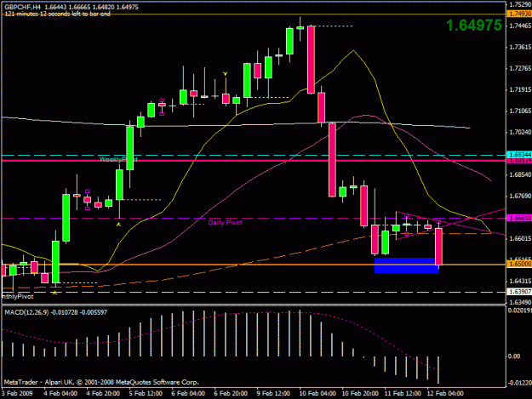
Task: Click the WeeklyPivot line label
Action: [x=118, y=159]
